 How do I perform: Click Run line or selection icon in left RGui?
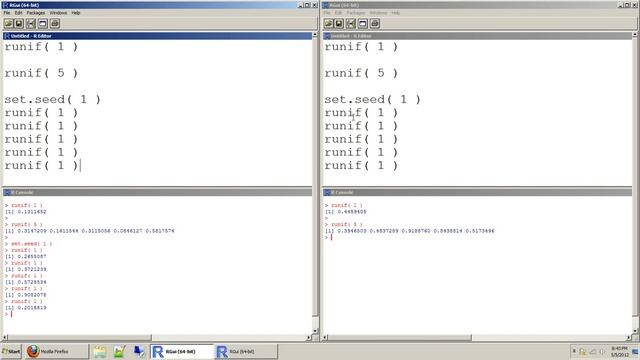coord(31,23)
